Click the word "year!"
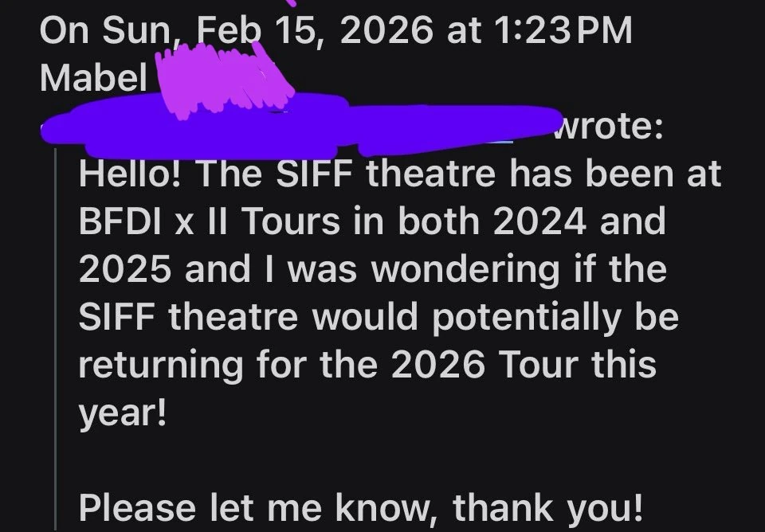Viewport: 765px width, 532px height. coord(122,413)
